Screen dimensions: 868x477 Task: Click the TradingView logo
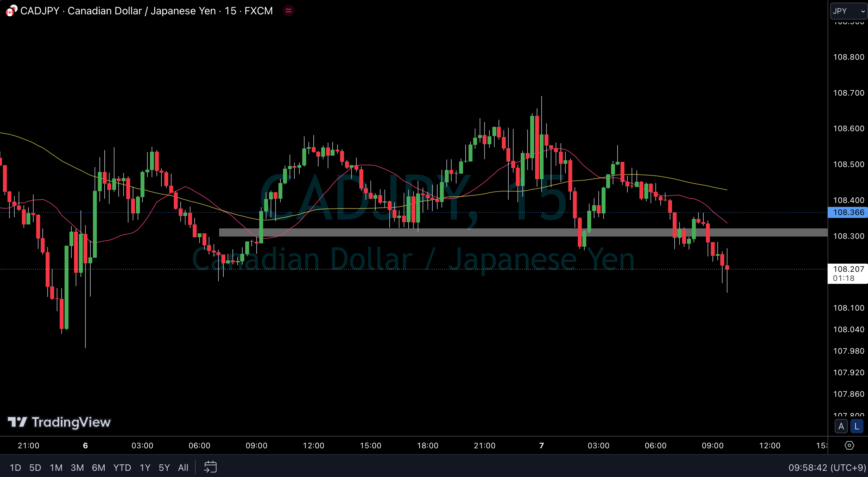[x=59, y=422]
